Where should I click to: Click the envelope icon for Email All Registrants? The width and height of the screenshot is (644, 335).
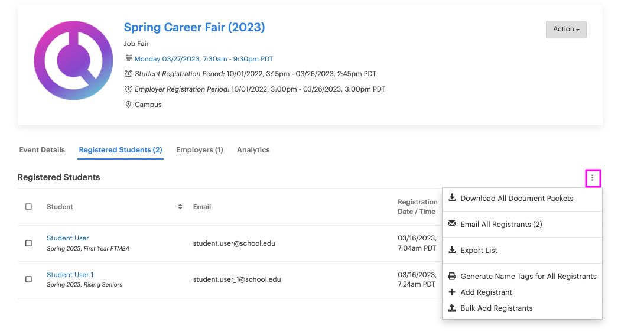[x=452, y=224]
